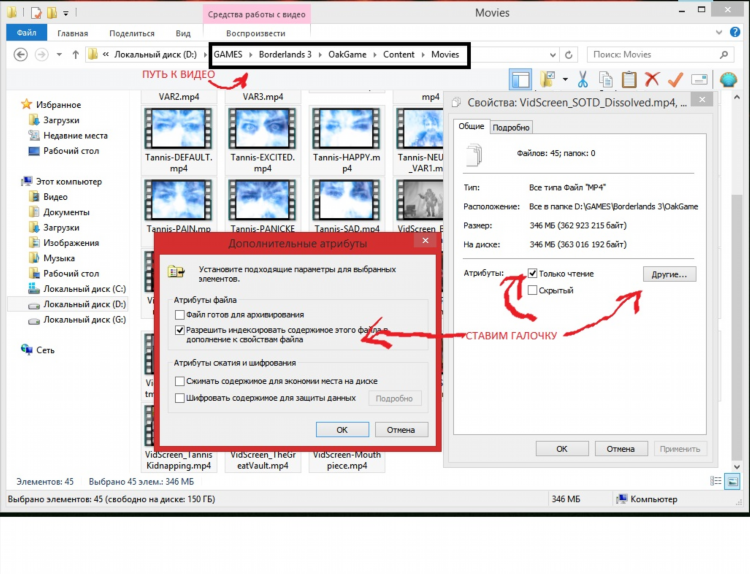750x574 pixels.
Task: Open folder options dropdown arrow in toolbar
Action: coord(565,79)
